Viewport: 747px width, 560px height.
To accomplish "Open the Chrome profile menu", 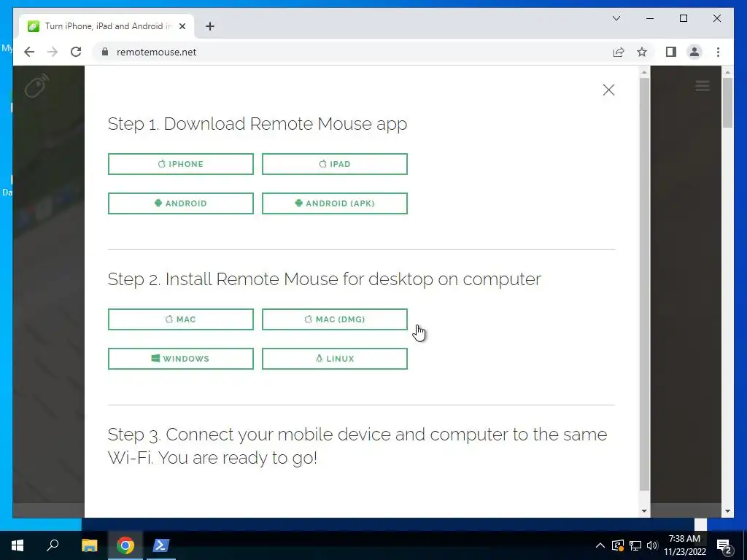I will pos(694,52).
